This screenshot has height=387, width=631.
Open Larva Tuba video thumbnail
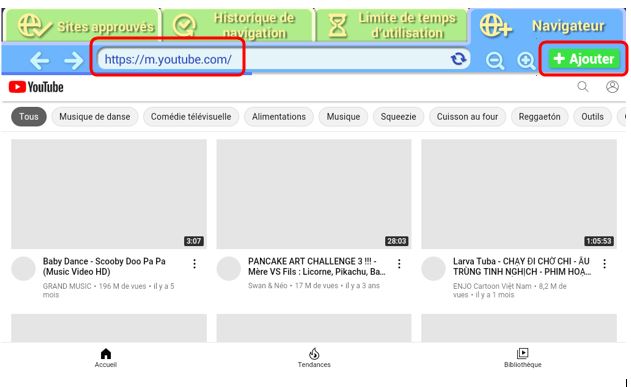click(x=519, y=194)
